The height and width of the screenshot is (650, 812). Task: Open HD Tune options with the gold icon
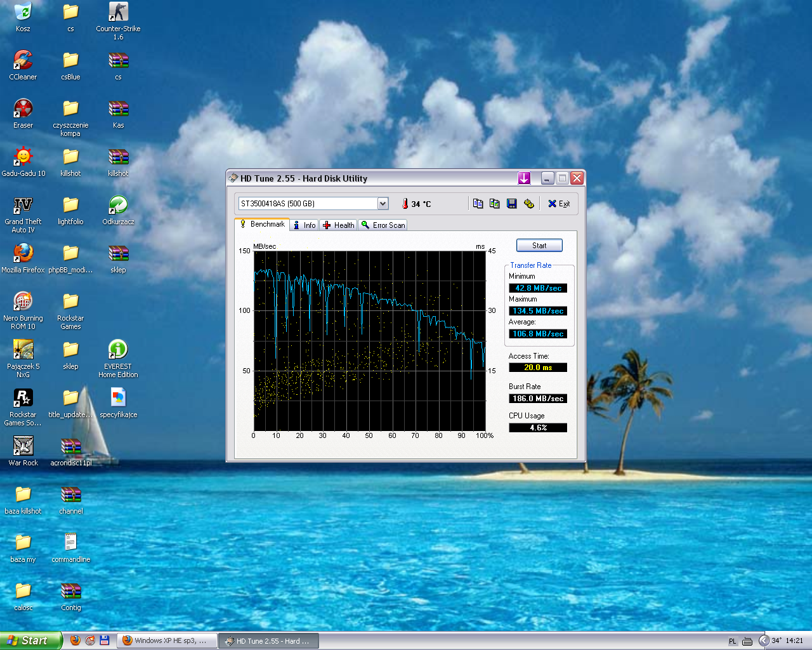529,204
